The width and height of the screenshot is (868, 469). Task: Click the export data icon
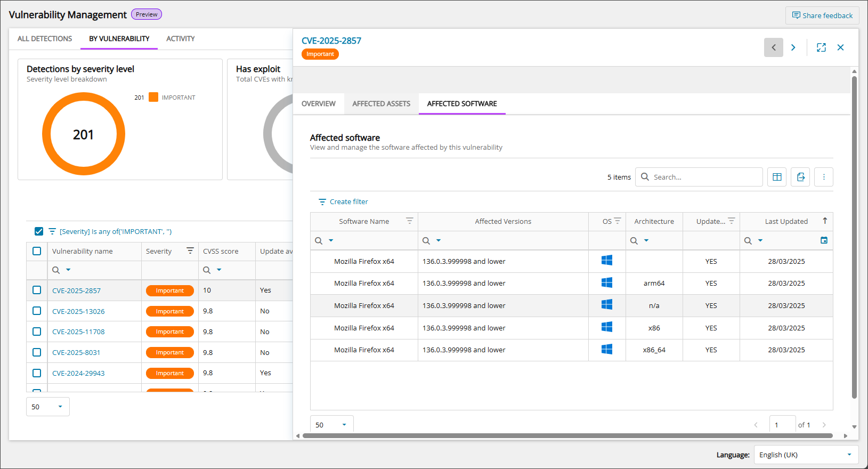click(800, 177)
